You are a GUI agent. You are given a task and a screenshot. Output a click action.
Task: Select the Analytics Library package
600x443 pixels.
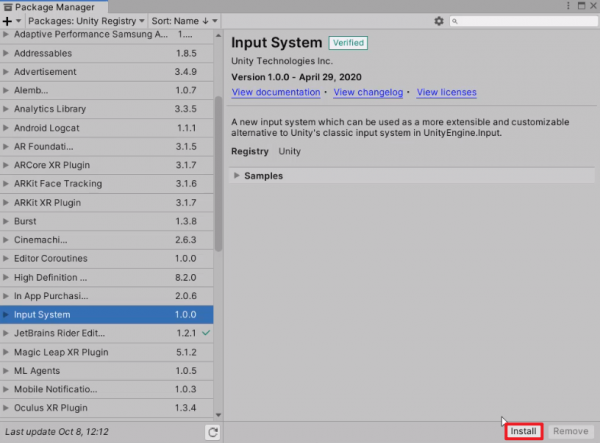pyautogui.click(x=107, y=109)
